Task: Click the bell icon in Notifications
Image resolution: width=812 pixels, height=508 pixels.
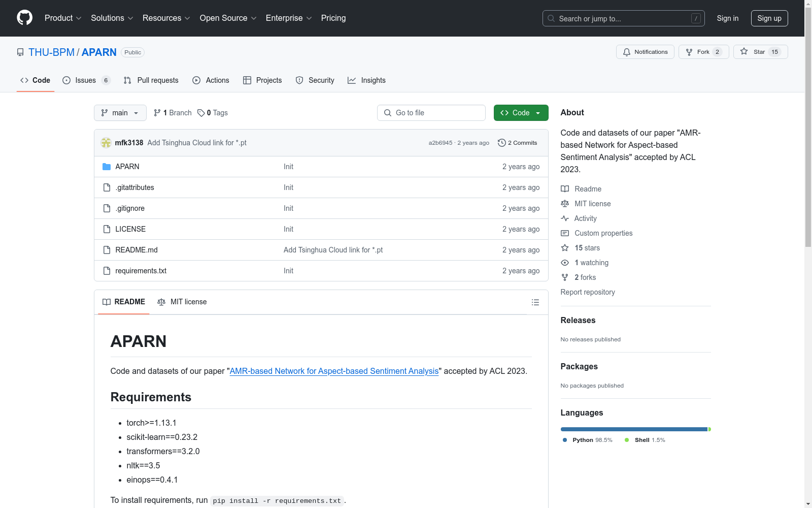Action: pos(627,52)
